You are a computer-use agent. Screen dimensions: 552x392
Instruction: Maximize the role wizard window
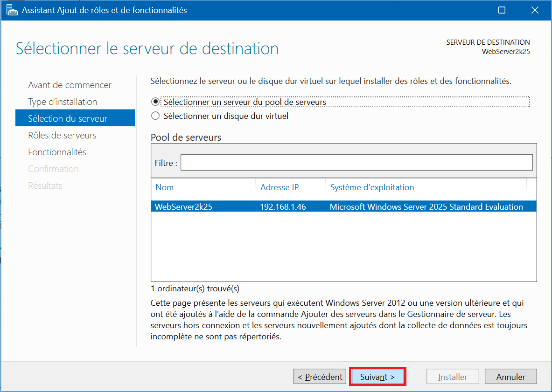tap(502, 10)
